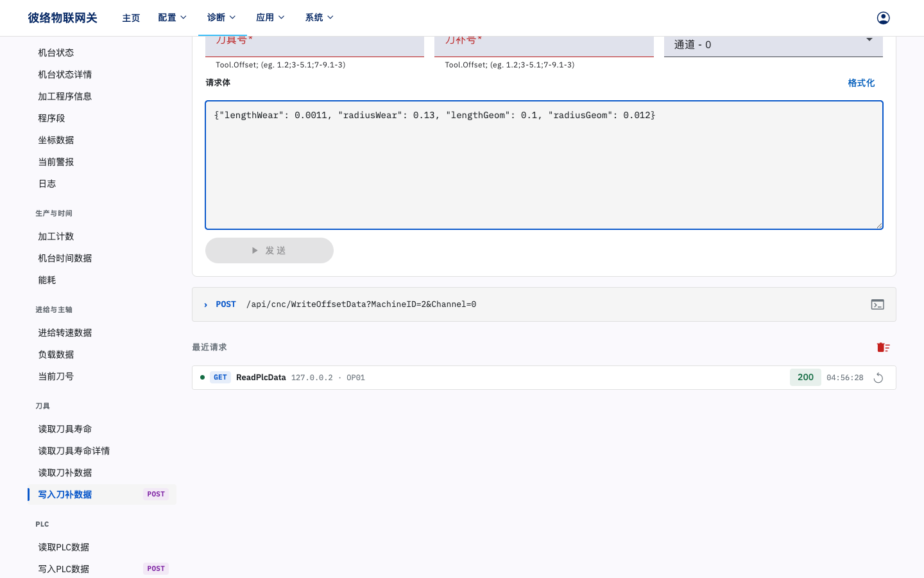Open the 系统 menu
Viewport: 924px width, 578px height.
pos(319,17)
